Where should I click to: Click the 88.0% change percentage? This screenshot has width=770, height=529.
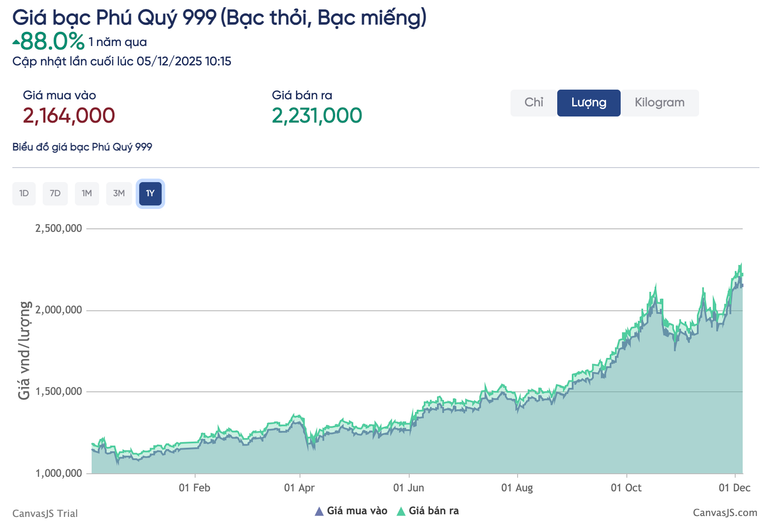(x=52, y=41)
